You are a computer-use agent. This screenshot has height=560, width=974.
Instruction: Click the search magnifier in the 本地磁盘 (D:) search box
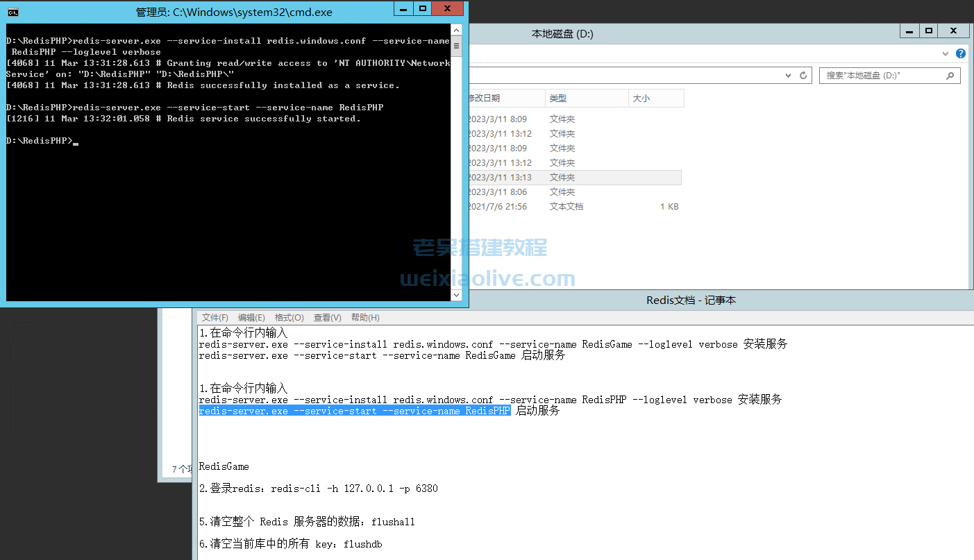click(950, 75)
